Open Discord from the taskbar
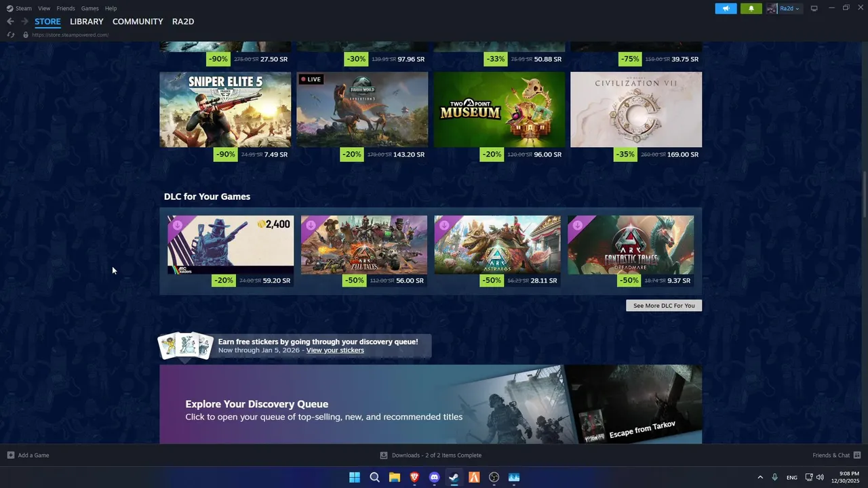The image size is (868, 488). pos(434,477)
